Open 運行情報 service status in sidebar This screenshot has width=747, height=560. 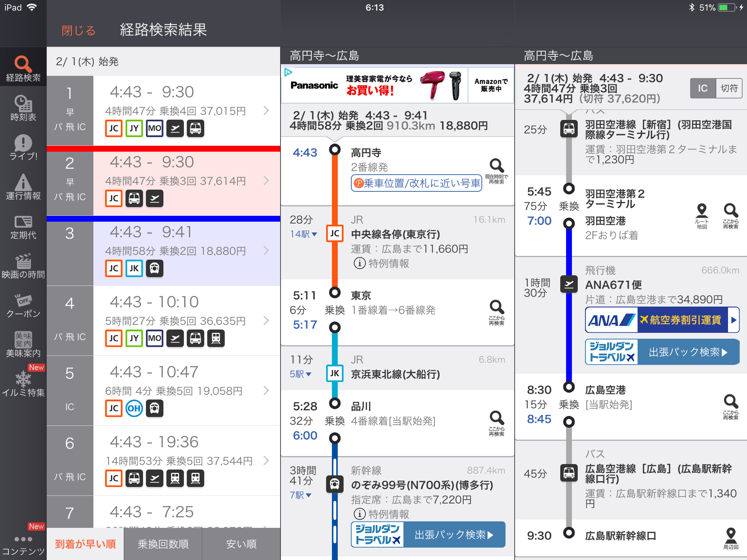coord(23,187)
